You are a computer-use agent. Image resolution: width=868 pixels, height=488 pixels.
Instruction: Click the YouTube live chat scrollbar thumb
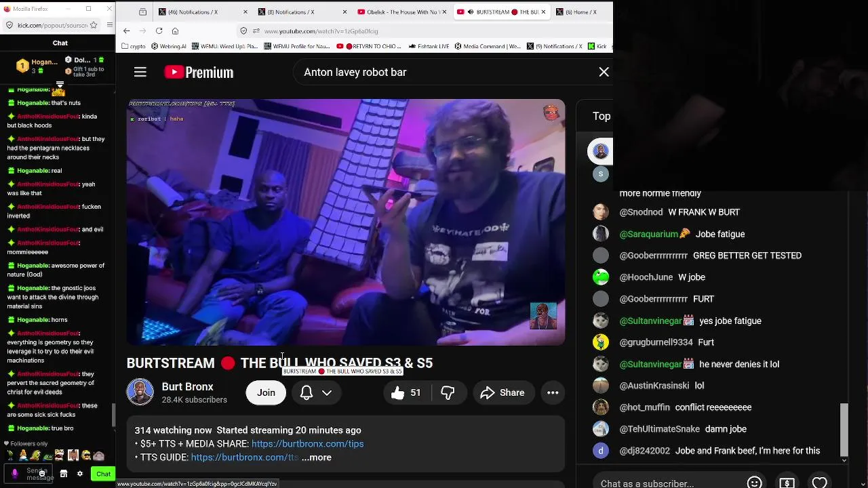point(844,429)
